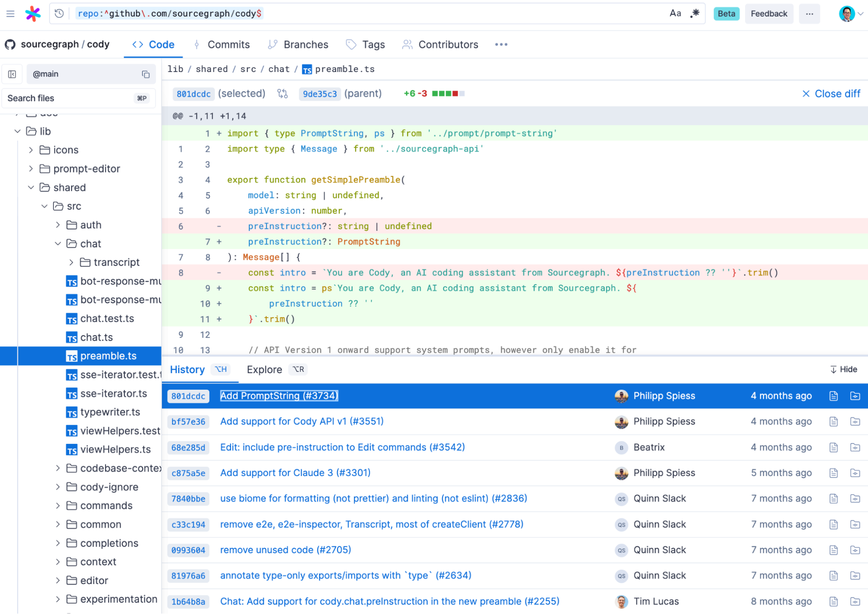Click the shared breadcrumb link

click(x=211, y=69)
